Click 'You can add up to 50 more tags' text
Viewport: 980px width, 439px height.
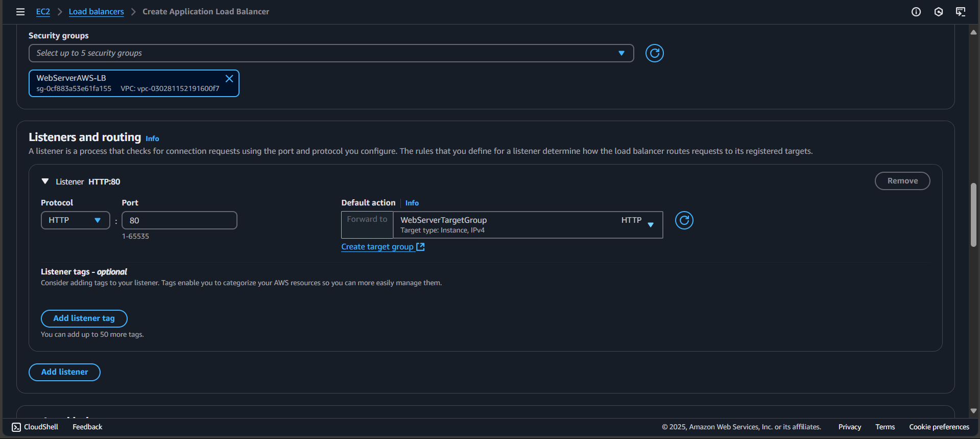pos(92,334)
